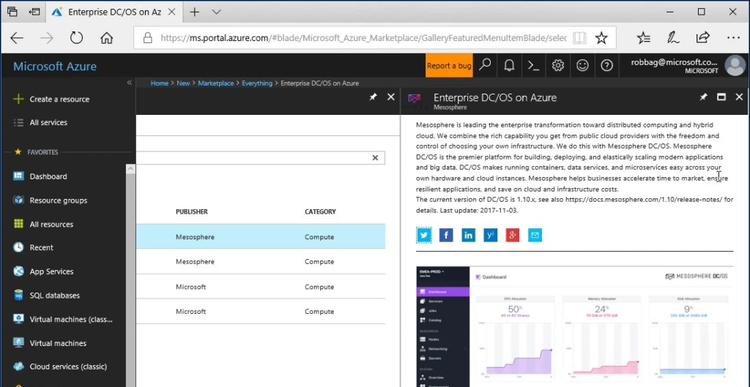Screen dimensions: 750x387
Task: Open the notifications bell
Action: tap(509, 66)
